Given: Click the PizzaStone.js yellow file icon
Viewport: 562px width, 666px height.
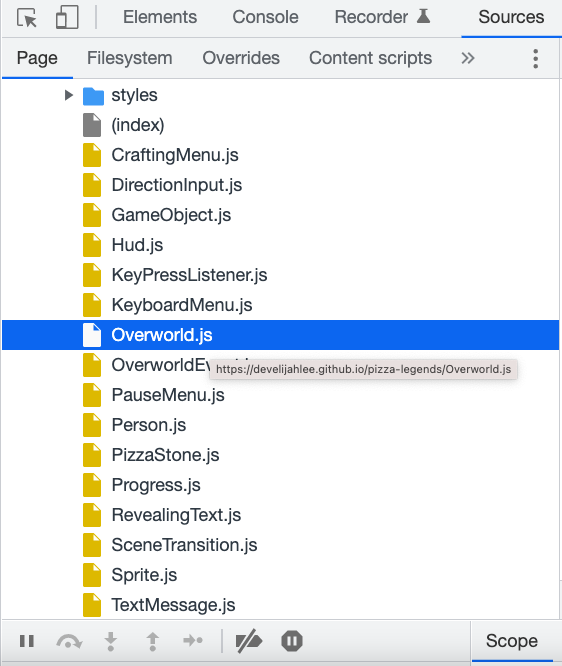Looking at the screenshot, I should [92, 455].
